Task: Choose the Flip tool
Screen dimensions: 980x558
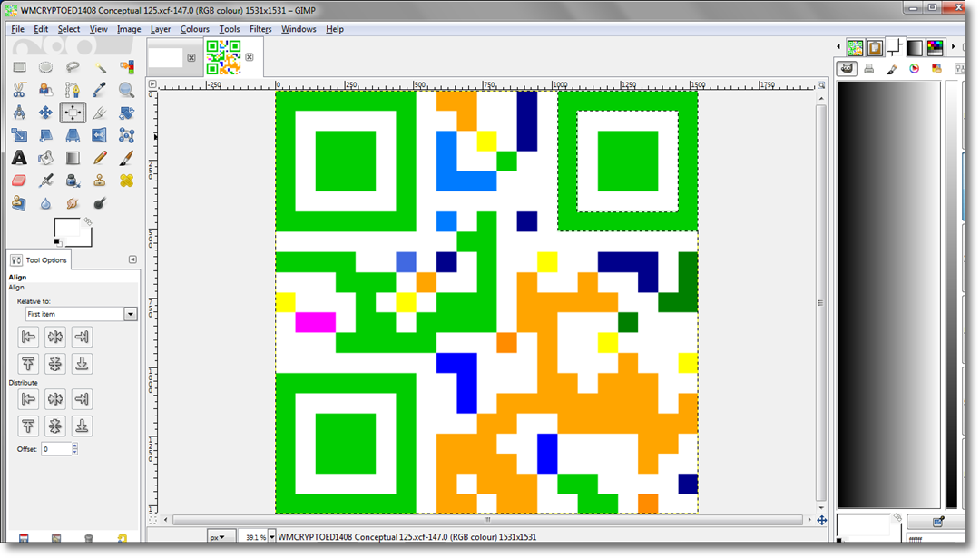Action: pyautogui.click(x=100, y=135)
